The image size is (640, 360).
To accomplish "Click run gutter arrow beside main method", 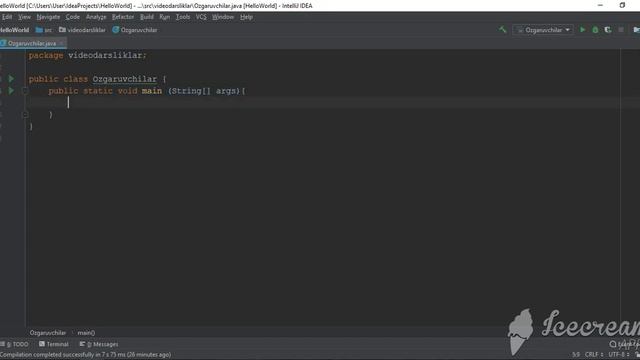I will pos(11,90).
